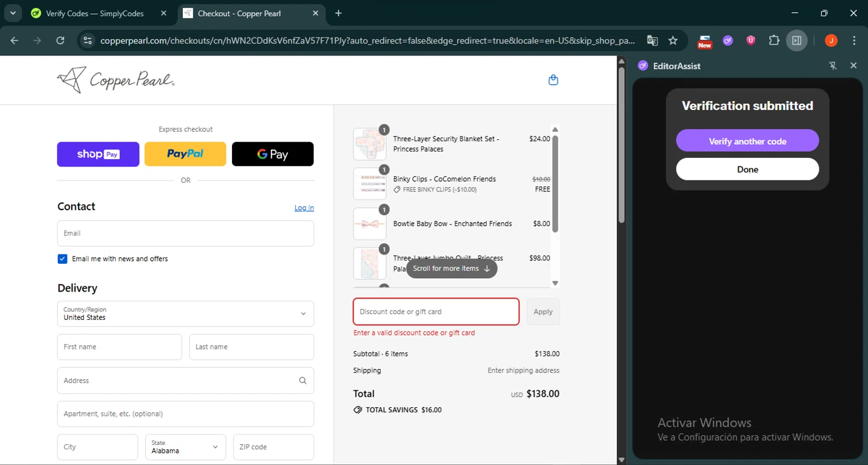Focus the Apartment, suite field
This screenshot has width=868, height=465.
[186, 414]
